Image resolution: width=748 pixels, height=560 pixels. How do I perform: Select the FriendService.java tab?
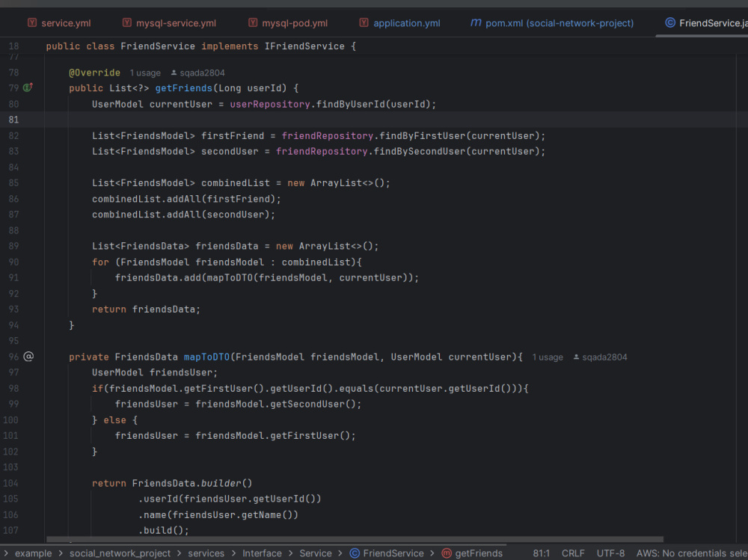pyautogui.click(x=705, y=23)
